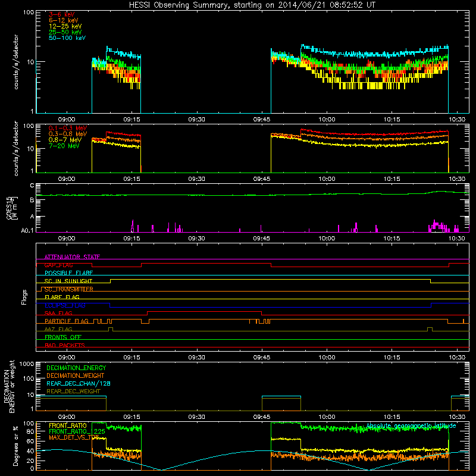
Task: Pick the REAR_DEC_CHAN/128 legend label
Action: (79, 383)
